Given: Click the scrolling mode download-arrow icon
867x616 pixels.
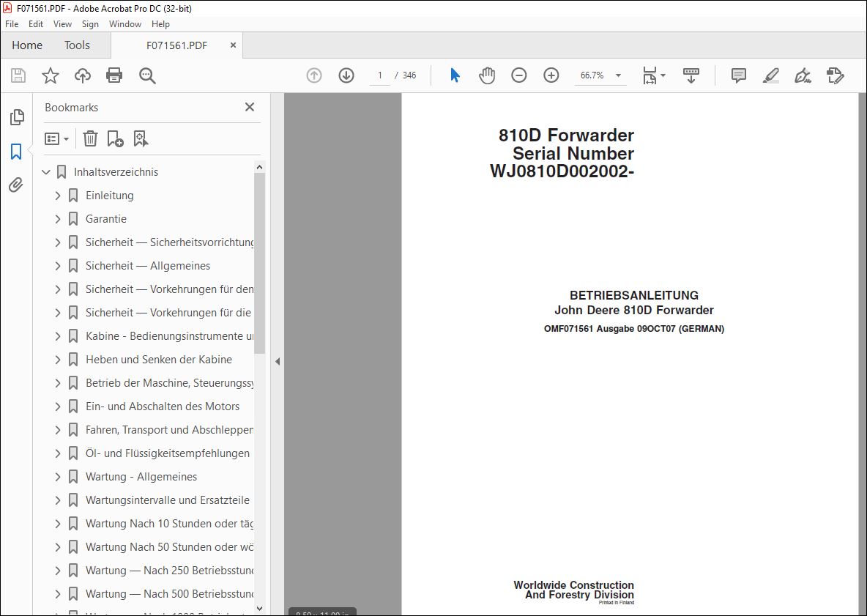Looking at the screenshot, I should point(691,75).
